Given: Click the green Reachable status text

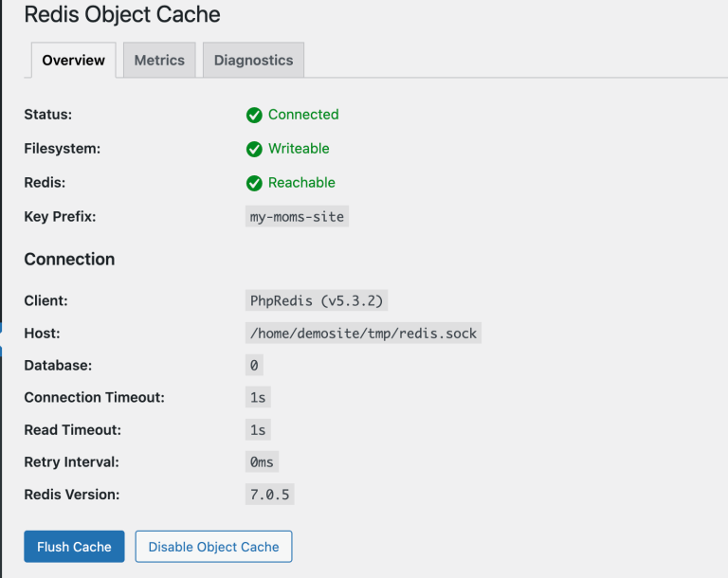Looking at the screenshot, I should coord(301,183).
